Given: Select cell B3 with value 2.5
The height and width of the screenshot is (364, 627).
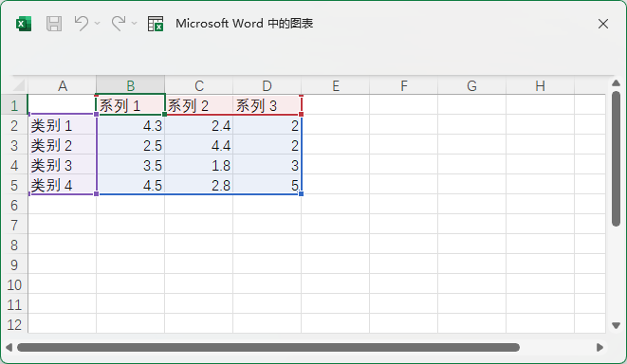Looking at the screenshot, I should coord(130,145).
